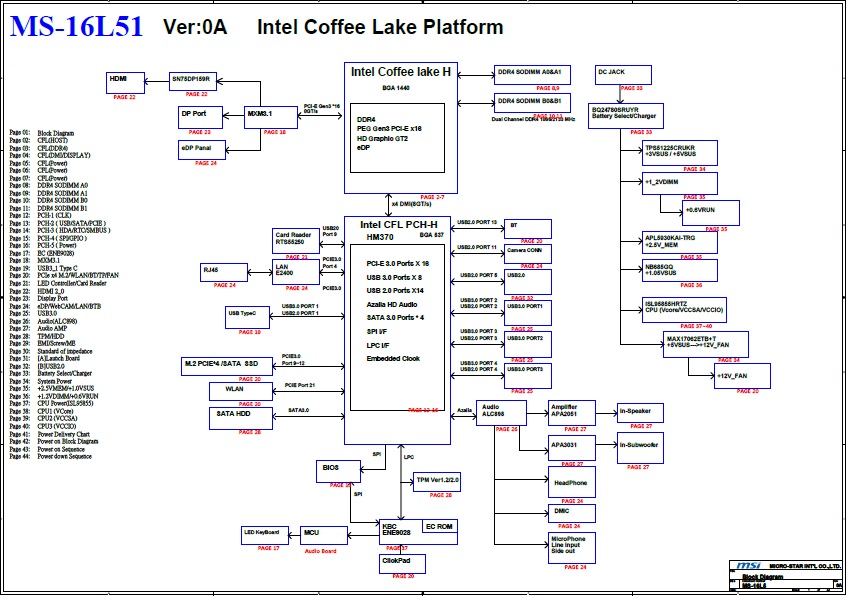Click the DDR4 SODIMM A0&A1 block

532,75
